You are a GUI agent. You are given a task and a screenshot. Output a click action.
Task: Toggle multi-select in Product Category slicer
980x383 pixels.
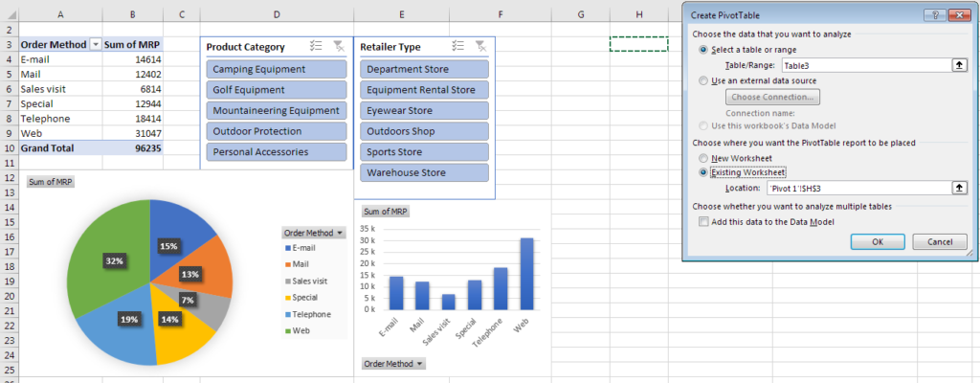(316, 46)
